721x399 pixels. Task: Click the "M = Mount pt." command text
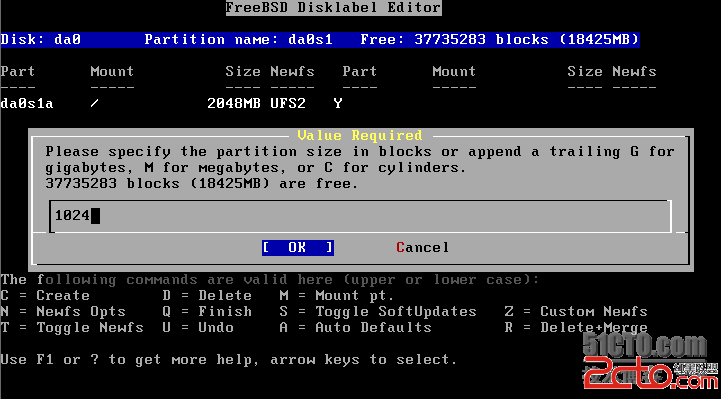point(337,296)
